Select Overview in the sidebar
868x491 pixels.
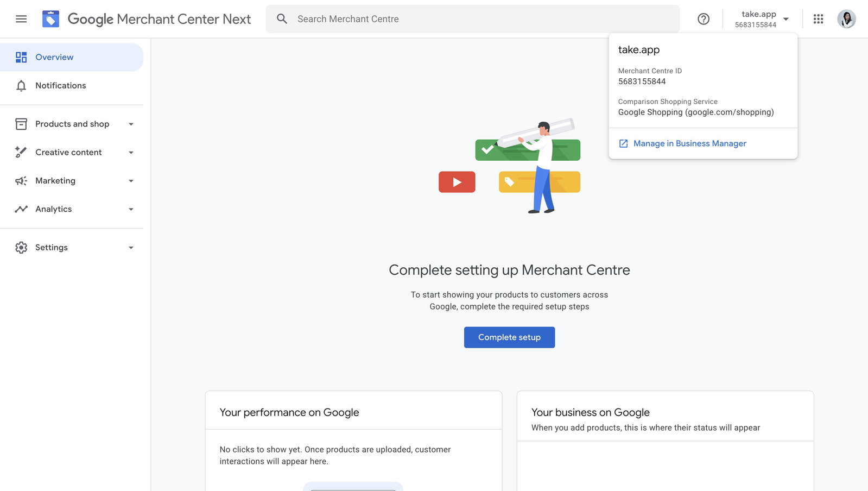[x=72, y=57]
